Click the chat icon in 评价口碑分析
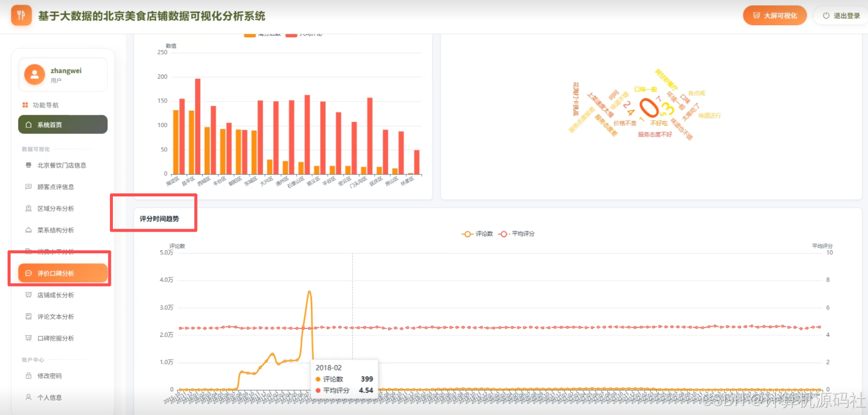 point(29,273)
